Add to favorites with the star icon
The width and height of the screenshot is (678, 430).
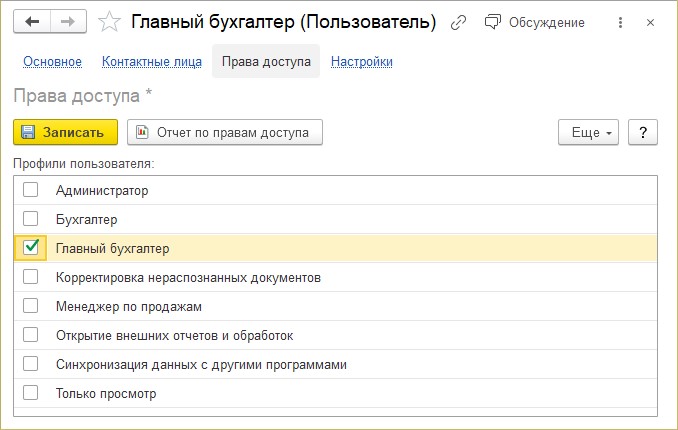point(109,22)
